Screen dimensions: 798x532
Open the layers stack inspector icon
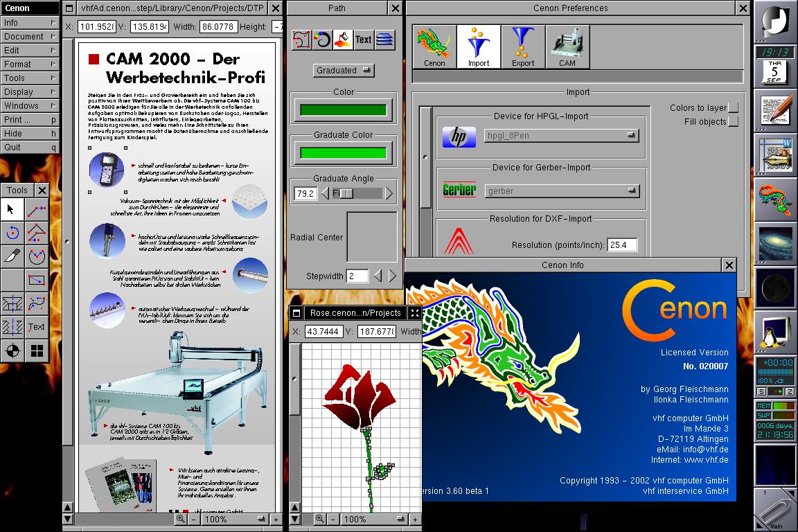(x=385, y=39)
